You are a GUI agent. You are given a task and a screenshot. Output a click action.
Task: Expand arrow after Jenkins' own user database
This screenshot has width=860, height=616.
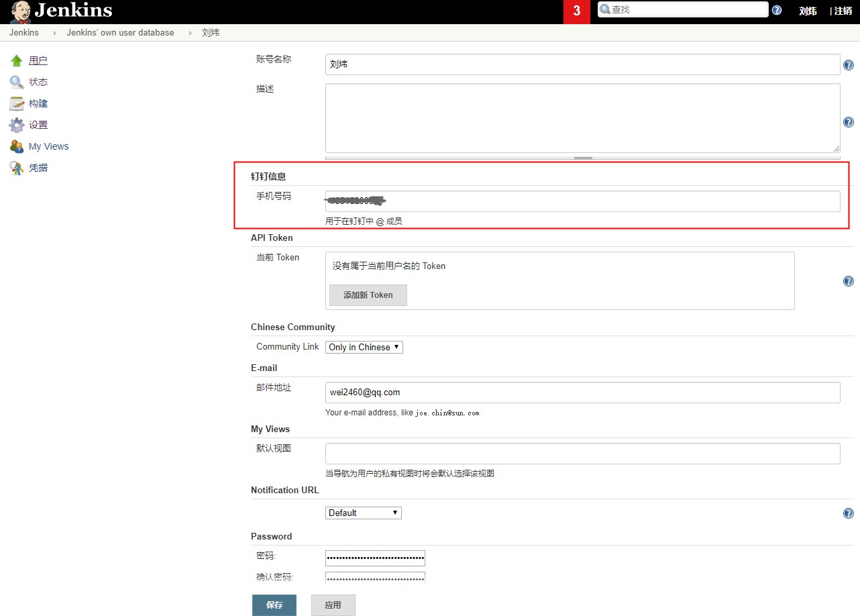(190, 33)
